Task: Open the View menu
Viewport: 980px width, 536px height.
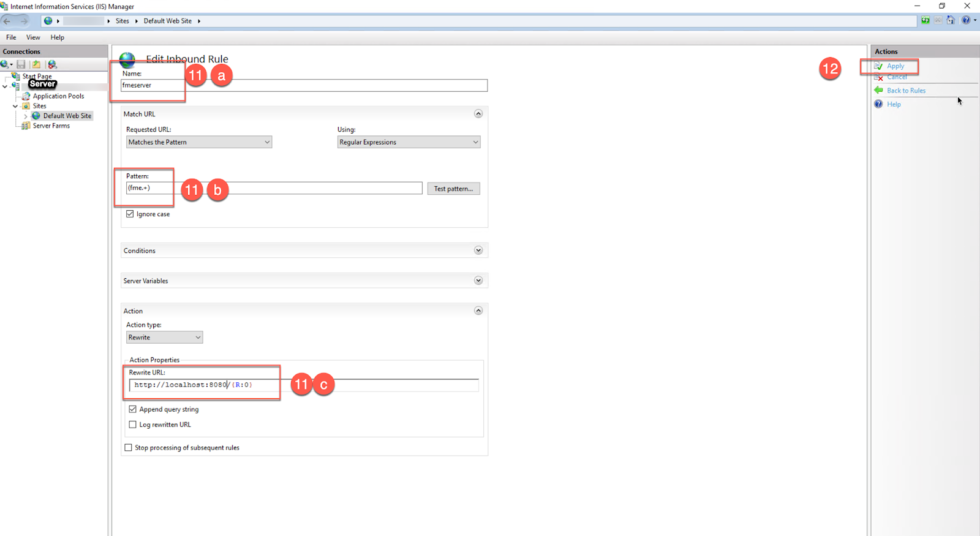Action: tap(33, 37)
